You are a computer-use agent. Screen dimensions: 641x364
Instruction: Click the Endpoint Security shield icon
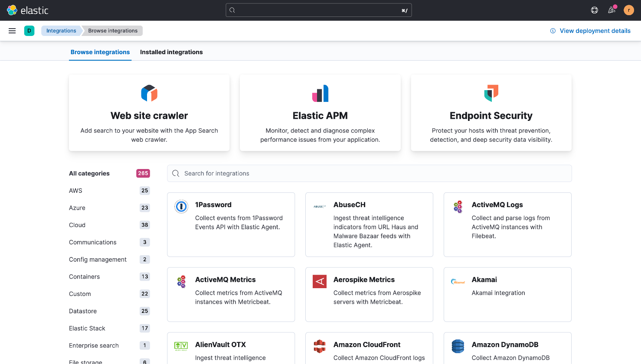pyautogui.click(x=491, y=93)
